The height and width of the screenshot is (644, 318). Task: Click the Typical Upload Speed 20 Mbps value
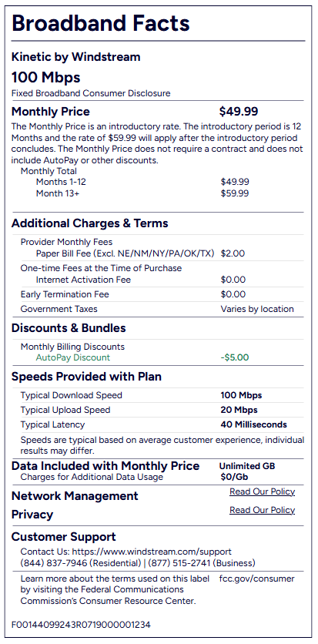(x=239, y=410)
